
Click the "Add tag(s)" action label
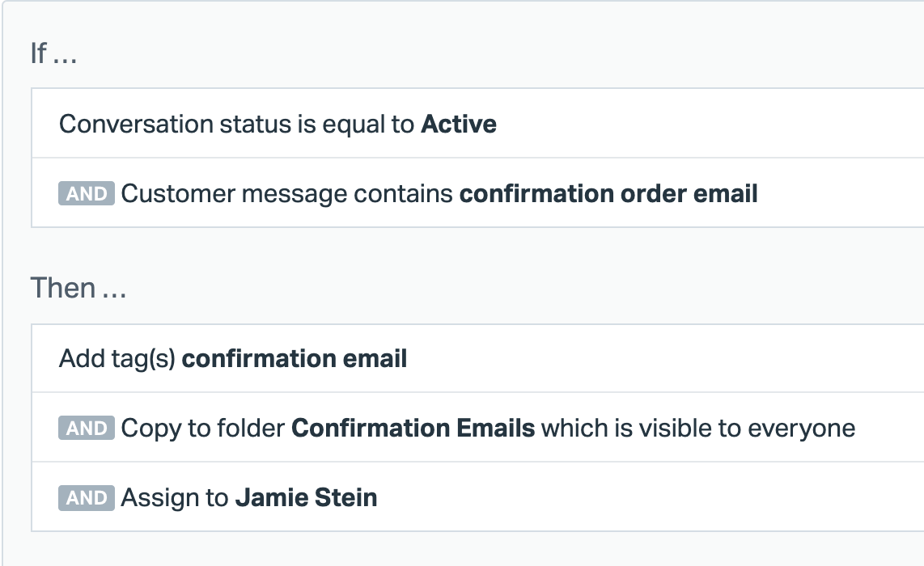click(x=117, y=358)
